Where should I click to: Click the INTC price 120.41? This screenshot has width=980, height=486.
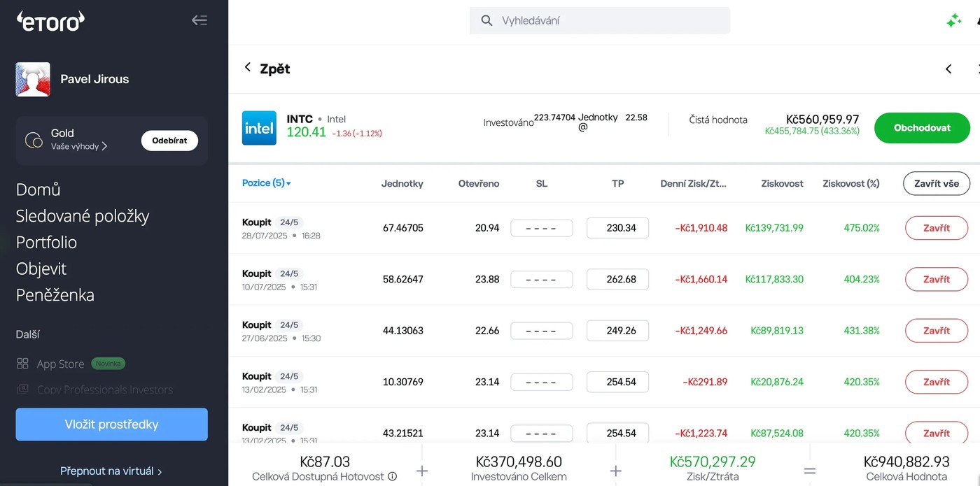(307, 132)
